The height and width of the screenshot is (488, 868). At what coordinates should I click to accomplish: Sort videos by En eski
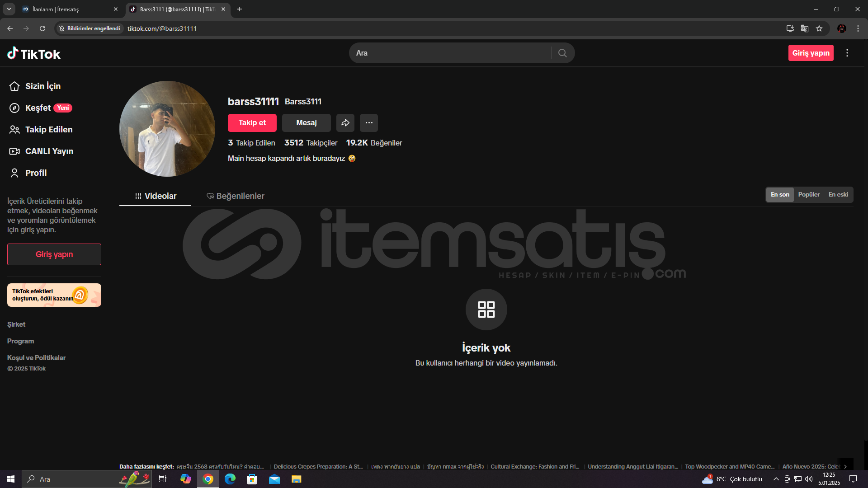click(838, 195)
